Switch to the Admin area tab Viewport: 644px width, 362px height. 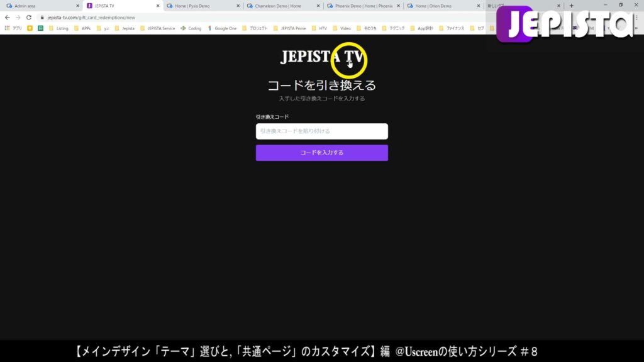tap(43, 6)
